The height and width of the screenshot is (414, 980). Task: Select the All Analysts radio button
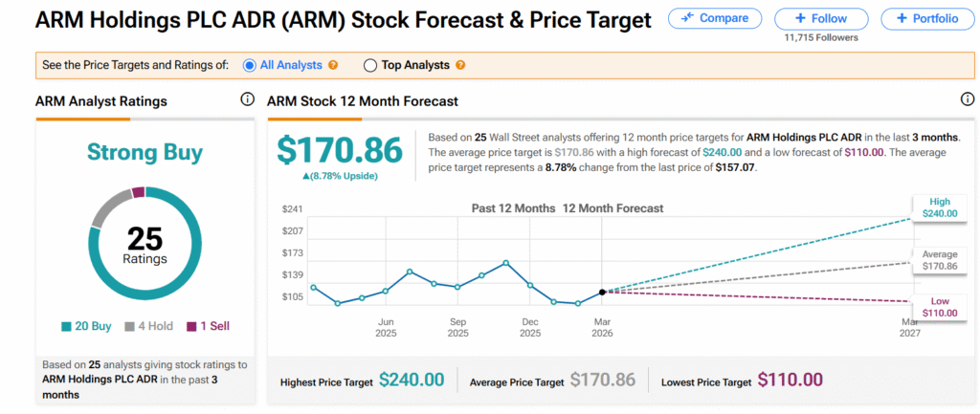click(250, 66)
